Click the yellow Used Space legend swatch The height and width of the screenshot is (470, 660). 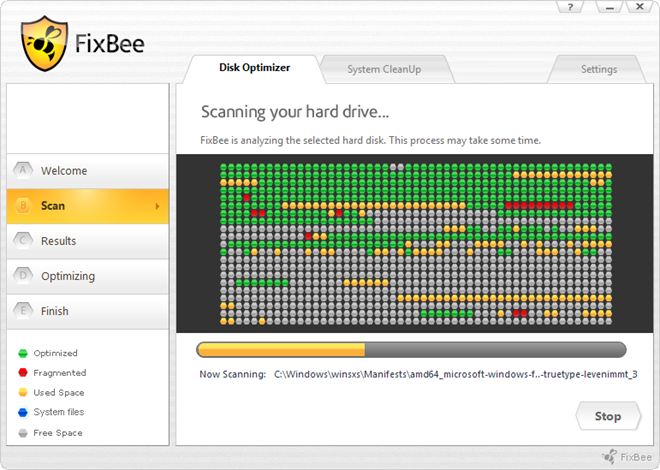tap(23, 392)
